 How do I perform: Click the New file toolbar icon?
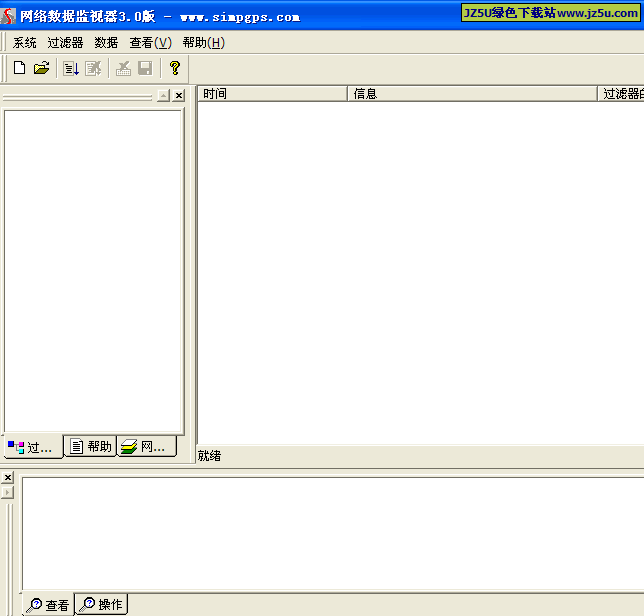coord(19,68)
